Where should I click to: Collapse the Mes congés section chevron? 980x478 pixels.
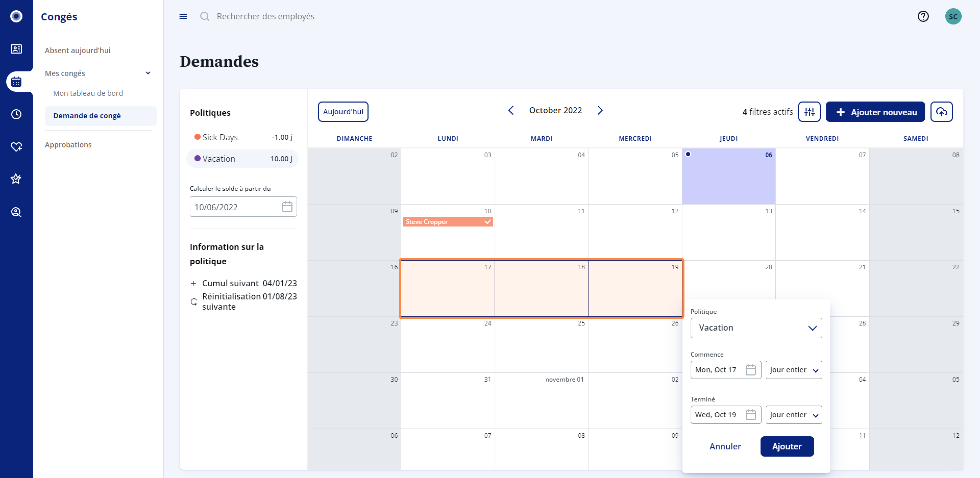tap(148, 73)
